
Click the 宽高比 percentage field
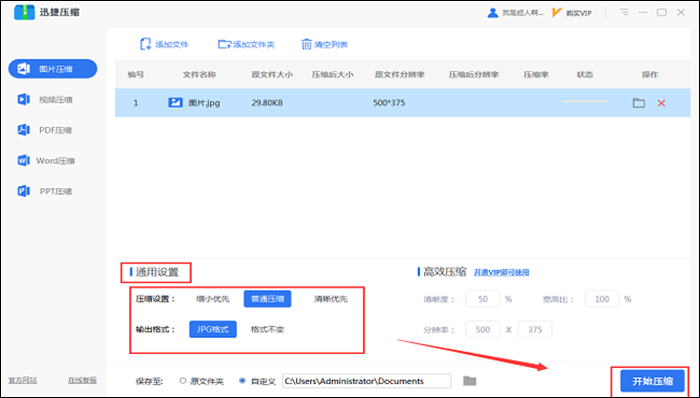(602, 299)
